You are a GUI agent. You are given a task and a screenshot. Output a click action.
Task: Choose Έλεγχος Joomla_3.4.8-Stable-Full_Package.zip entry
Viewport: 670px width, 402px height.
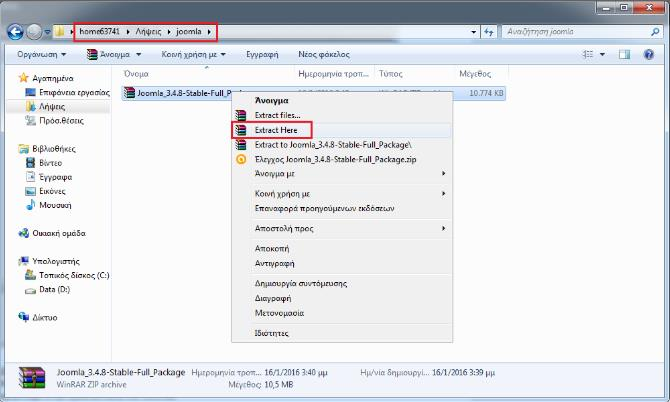342,159
